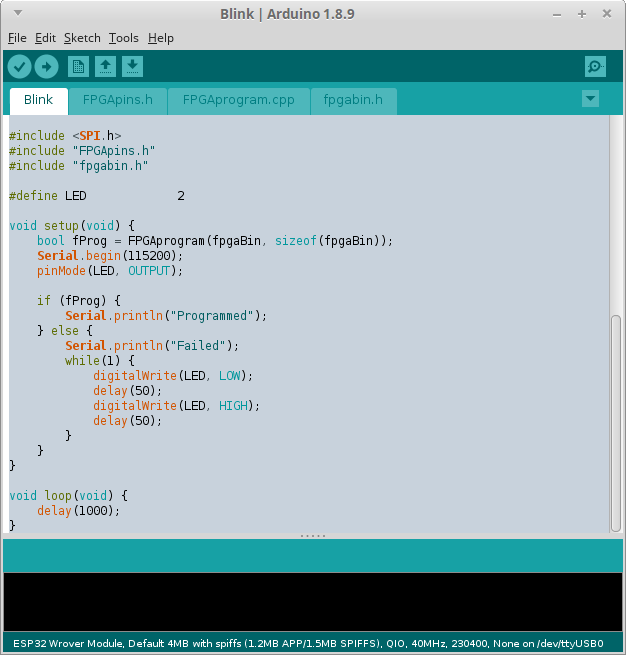Click the editor vertical scrollbar thumb

click(x=616, y=424)
